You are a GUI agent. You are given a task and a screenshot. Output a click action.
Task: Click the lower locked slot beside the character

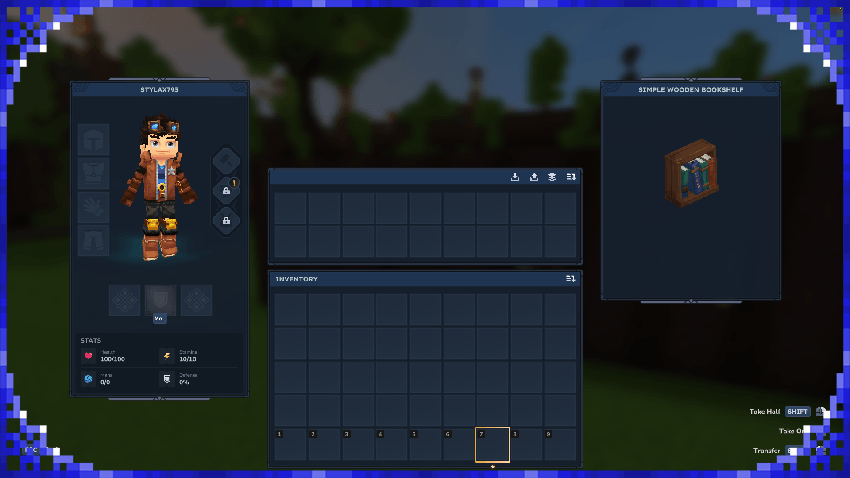(227, 220)
